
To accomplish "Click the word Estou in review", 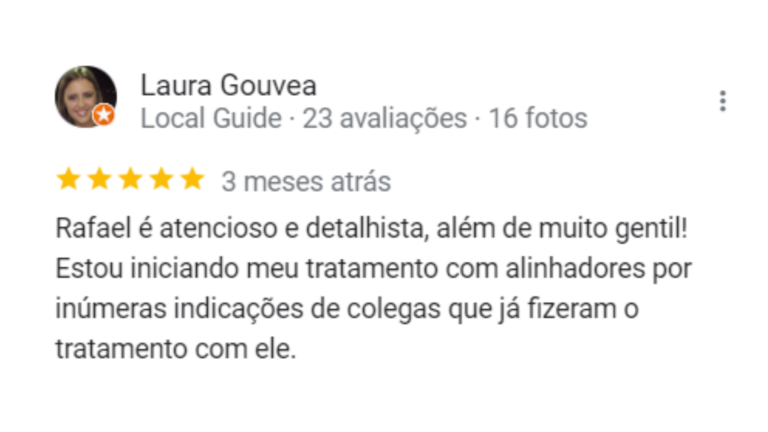I will [89, 268].
